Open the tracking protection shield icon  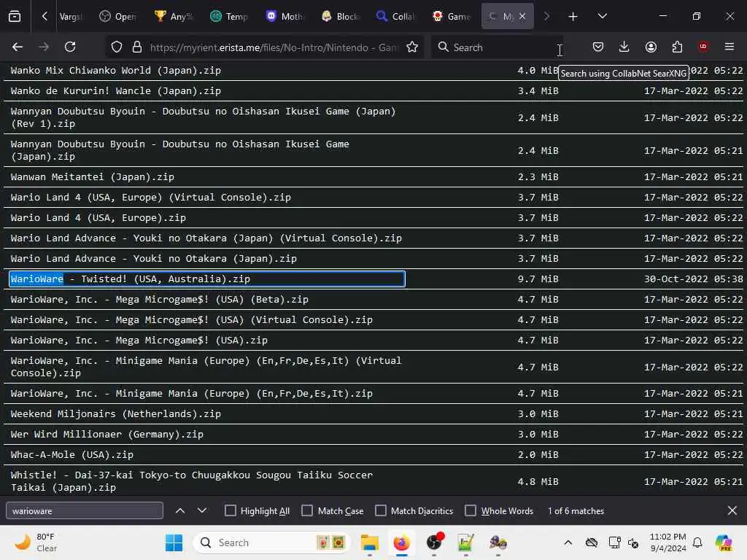pyautogui.click(x=117, y=47)
